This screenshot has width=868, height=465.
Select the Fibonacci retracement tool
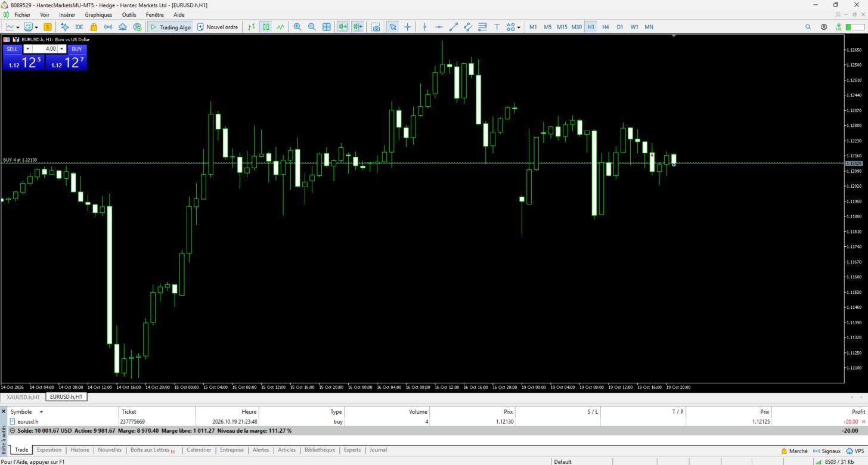(482, 27)
